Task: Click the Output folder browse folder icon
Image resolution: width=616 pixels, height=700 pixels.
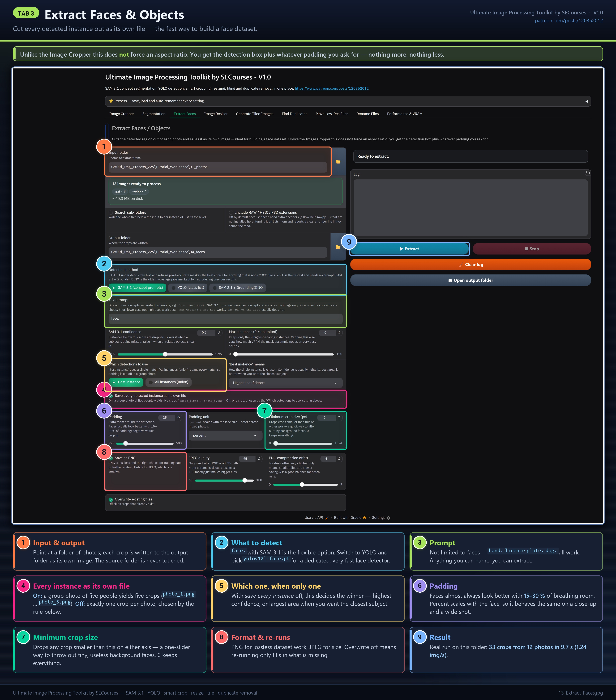Action: 338,247
